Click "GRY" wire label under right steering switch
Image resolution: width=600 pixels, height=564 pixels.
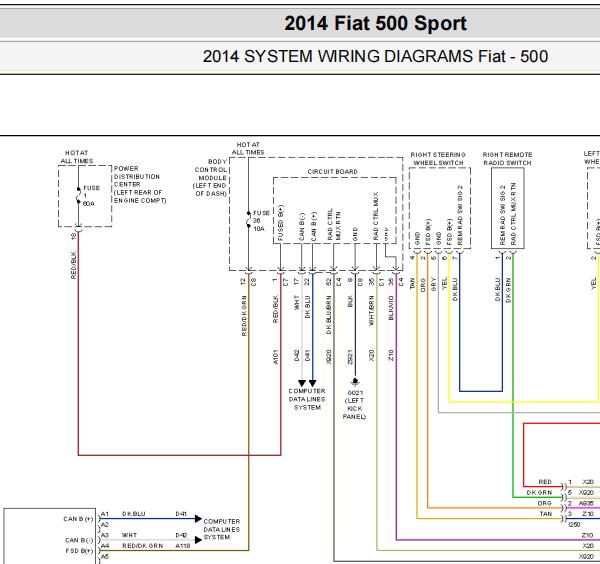434,284
